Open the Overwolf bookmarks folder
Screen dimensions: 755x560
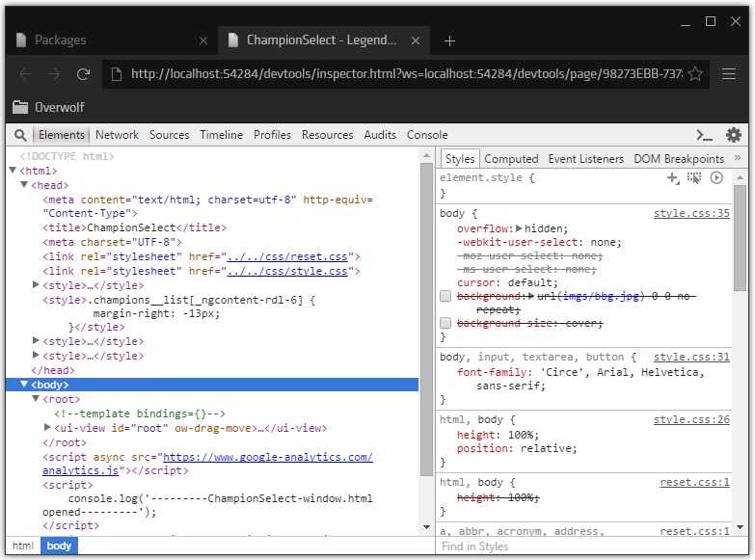pyautogui.click(x=48, y=107)
